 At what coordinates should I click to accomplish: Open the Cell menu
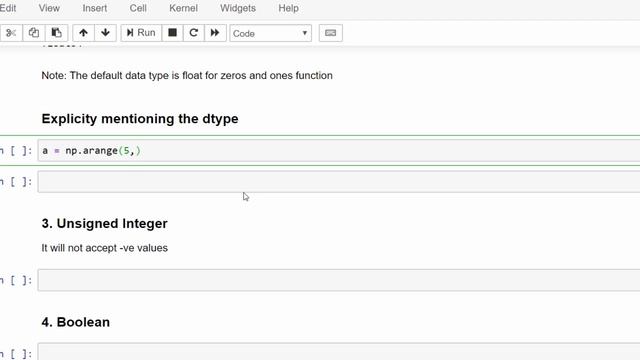click(x=138, y=8)
